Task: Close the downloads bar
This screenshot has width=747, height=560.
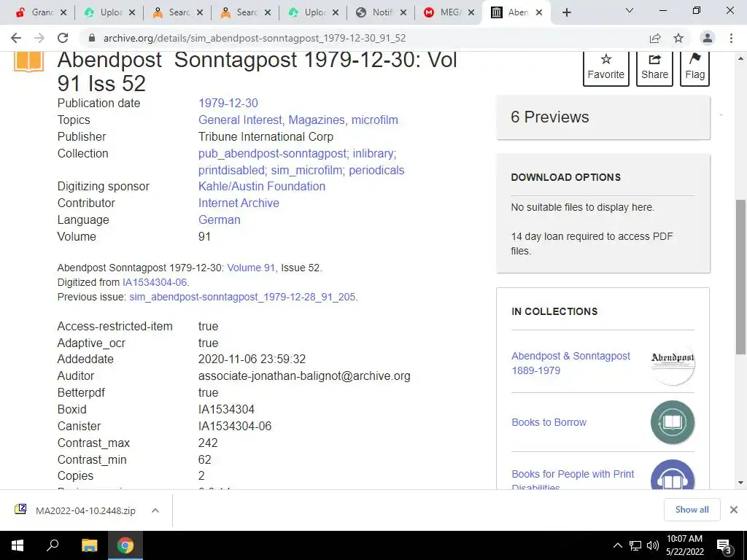Action: 734,510
